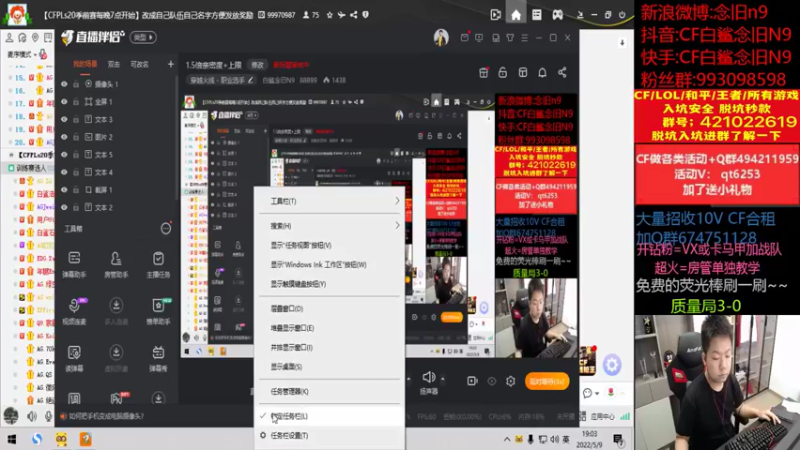Click the 应用中心 icon
This screenshot has height=450, width=800.
pyautogui.click(x=598, y=416)
